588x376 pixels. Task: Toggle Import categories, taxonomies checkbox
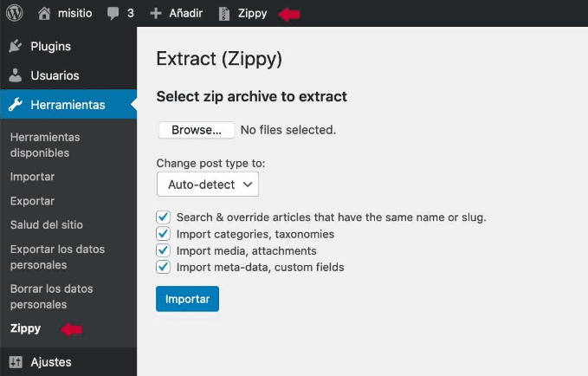[x=163, y=234]
